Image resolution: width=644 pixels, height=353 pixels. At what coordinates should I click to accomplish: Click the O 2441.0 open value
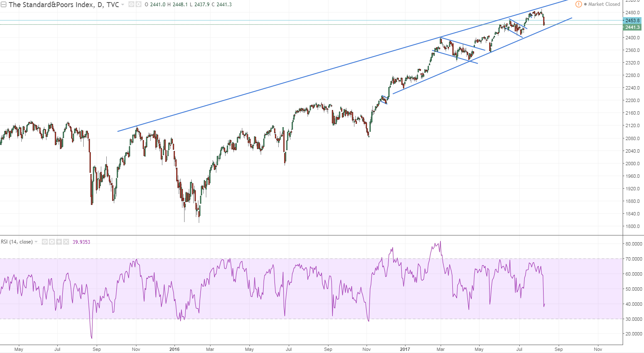pos(155,5)
